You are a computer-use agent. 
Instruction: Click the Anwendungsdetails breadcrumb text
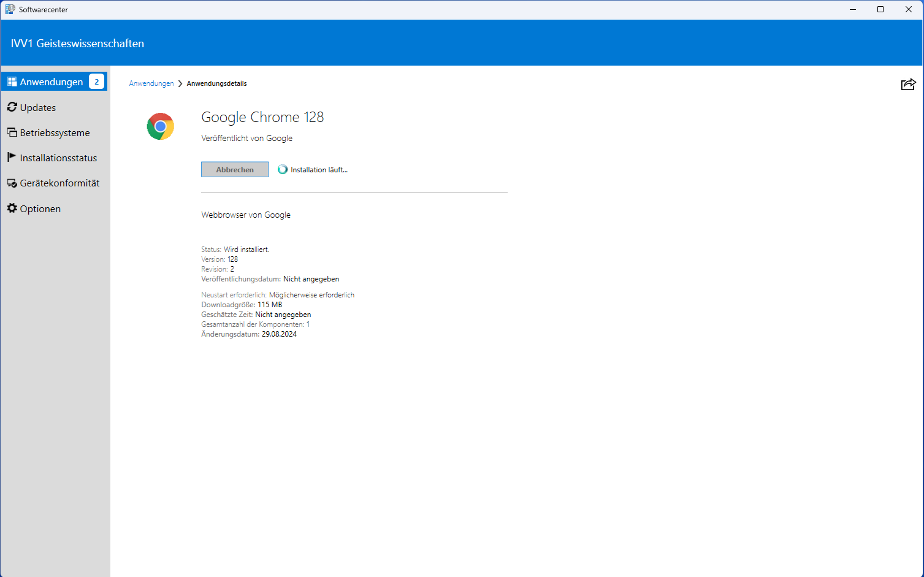tap(216, 83)
